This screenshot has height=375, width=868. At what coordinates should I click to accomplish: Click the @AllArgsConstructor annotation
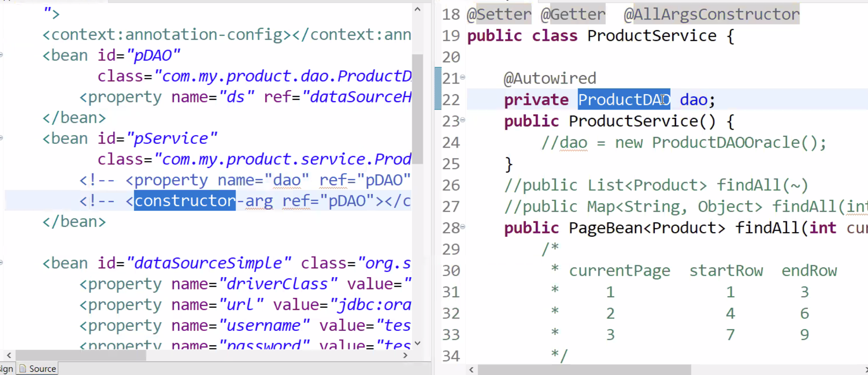[711, 14]
